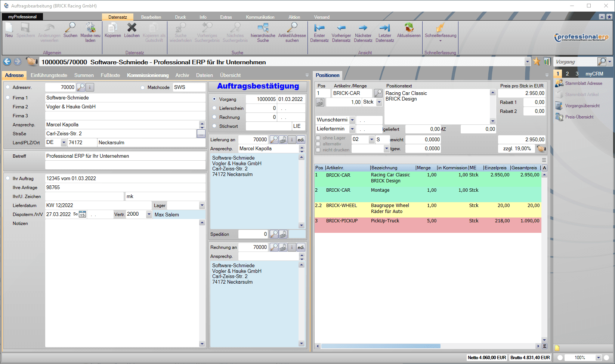Open the Stck unit dropdown
The width and height of the screenshot is (615, 364).
379,102
